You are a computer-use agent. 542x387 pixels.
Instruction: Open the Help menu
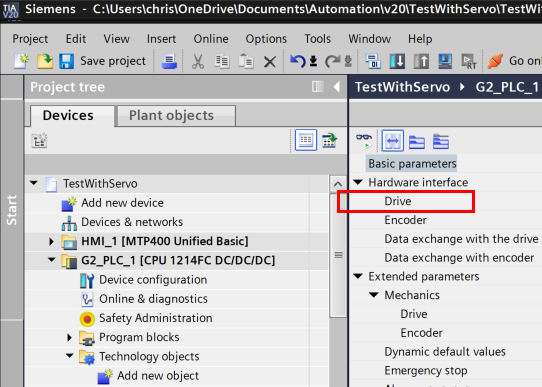point(420,39)
